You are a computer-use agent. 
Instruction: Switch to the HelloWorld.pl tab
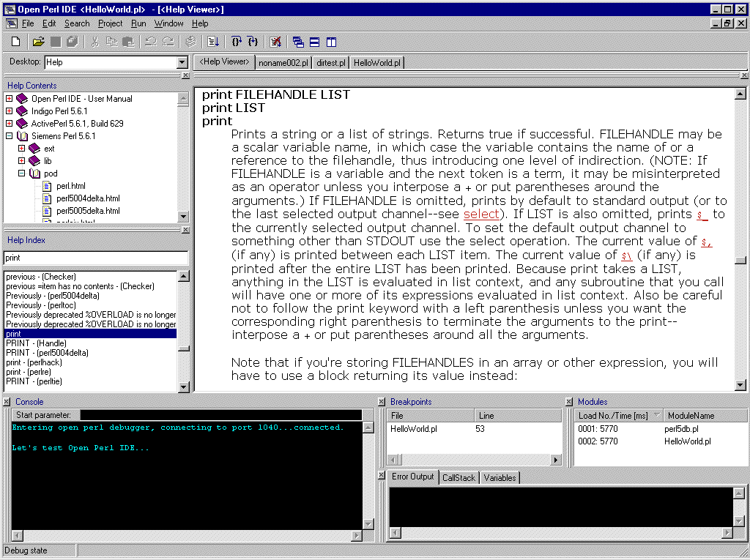click(376, 63)
